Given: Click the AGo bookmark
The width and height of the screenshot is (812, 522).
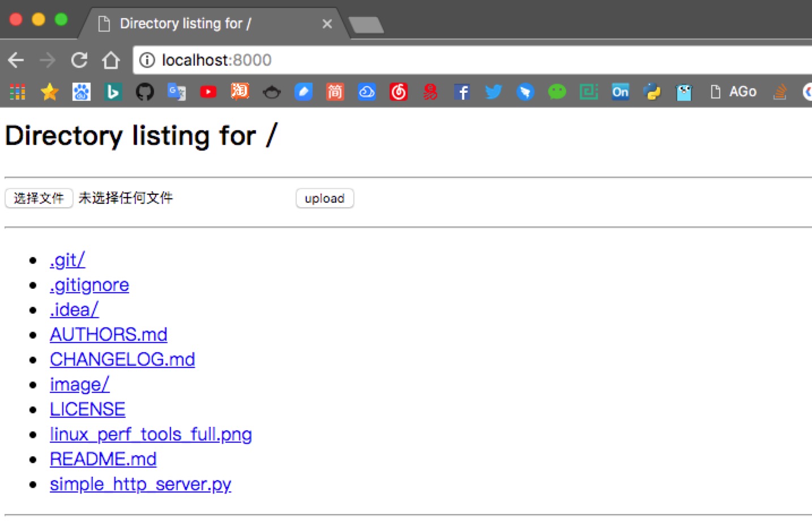Looking at the screenshot, I should tap(734, 92).
